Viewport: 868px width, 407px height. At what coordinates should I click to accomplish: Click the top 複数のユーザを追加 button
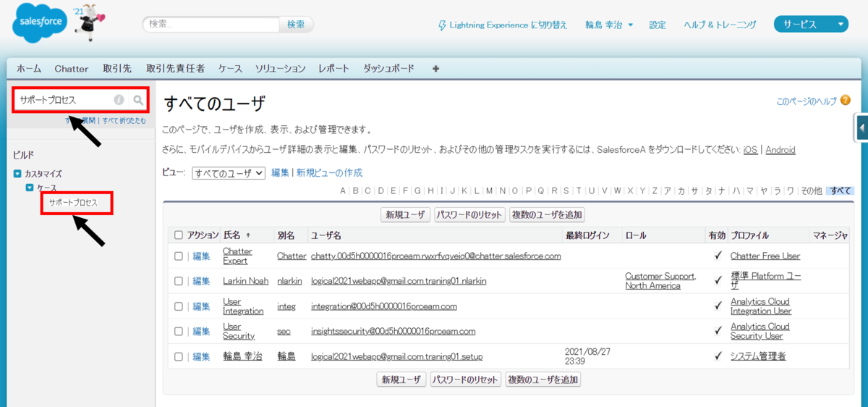click(546, 215)
